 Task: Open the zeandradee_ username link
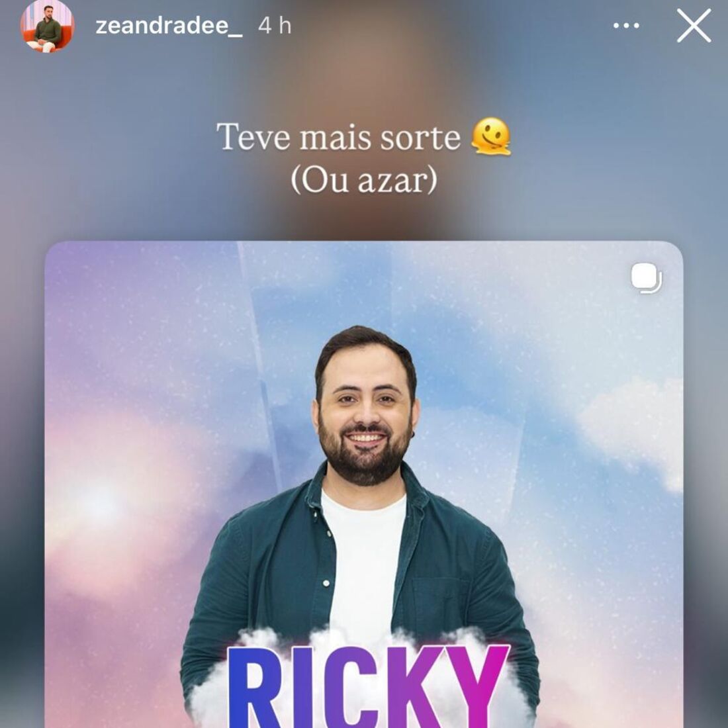(169, 26)
